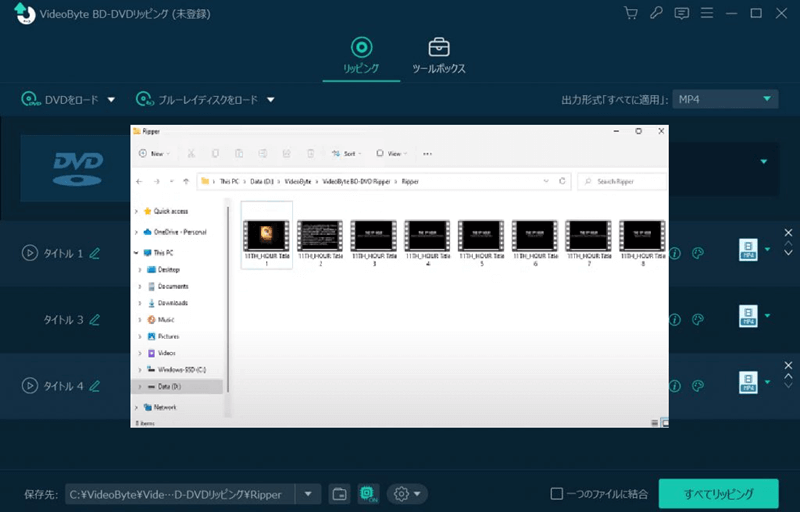Click the edit pencil beside タイトル 1
This screenshot has width=800, height=512.
pyautogui.click(x=95, y=253)
